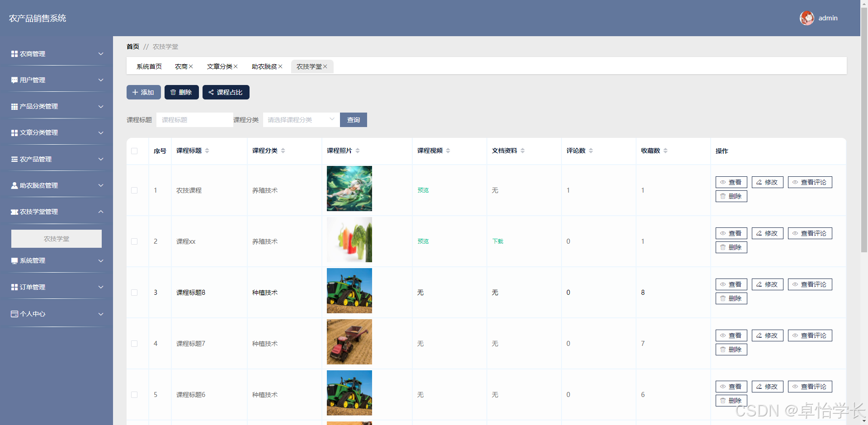This screenshot has width=868, height=425.
Task: Click the 查询 search button
Action: (x=354, y=120)
